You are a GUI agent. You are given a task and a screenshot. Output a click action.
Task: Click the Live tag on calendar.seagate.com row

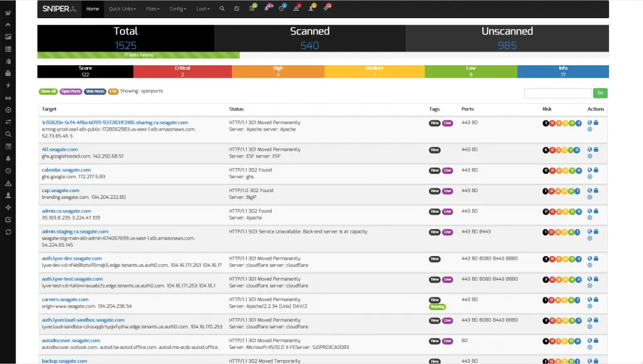point(447,171)
